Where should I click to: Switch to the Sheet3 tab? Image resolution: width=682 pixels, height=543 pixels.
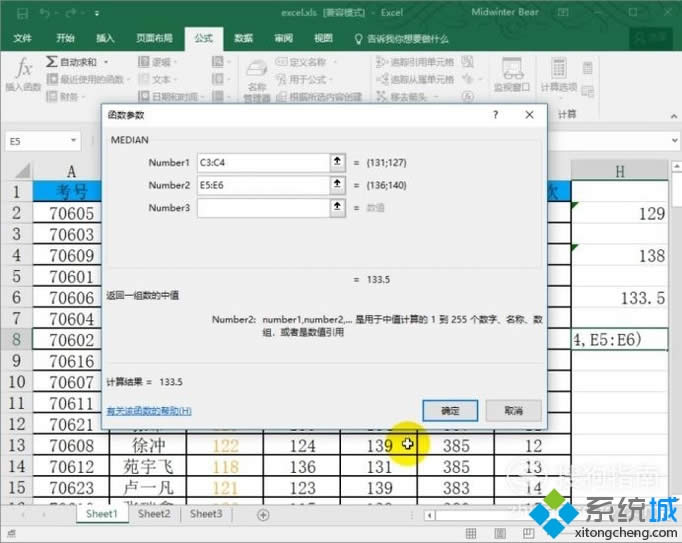(206, 514)
